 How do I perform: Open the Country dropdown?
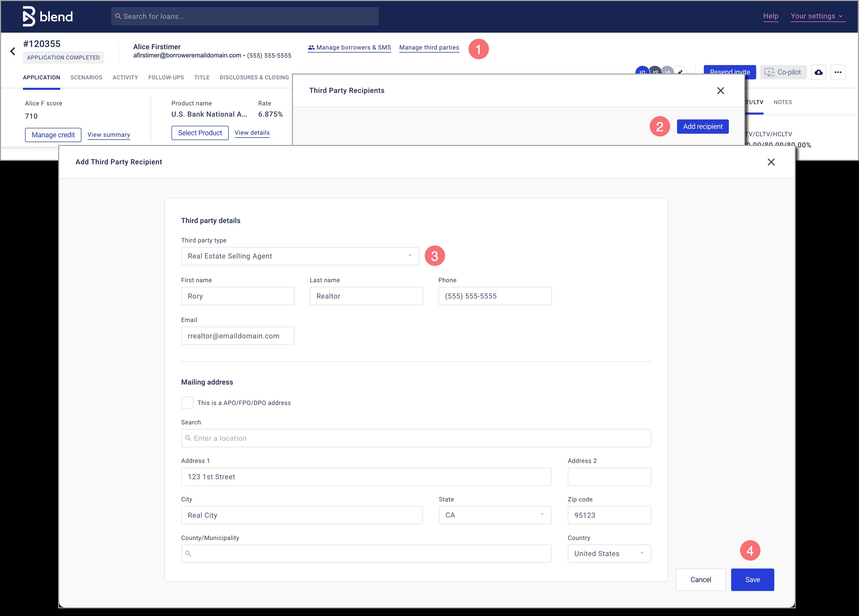tap(609, 553)
